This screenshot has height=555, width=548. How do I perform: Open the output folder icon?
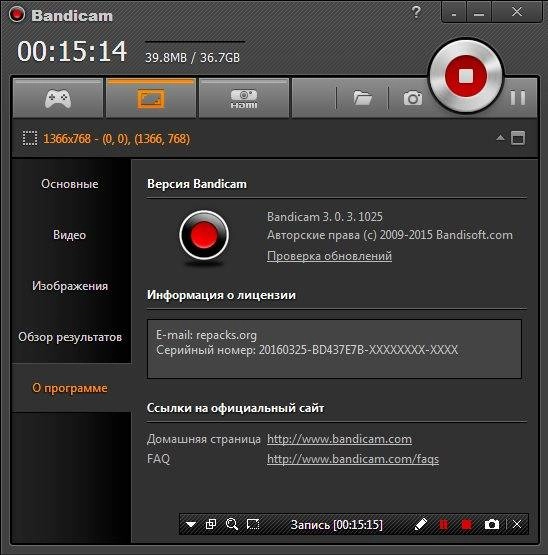[362, 98]
